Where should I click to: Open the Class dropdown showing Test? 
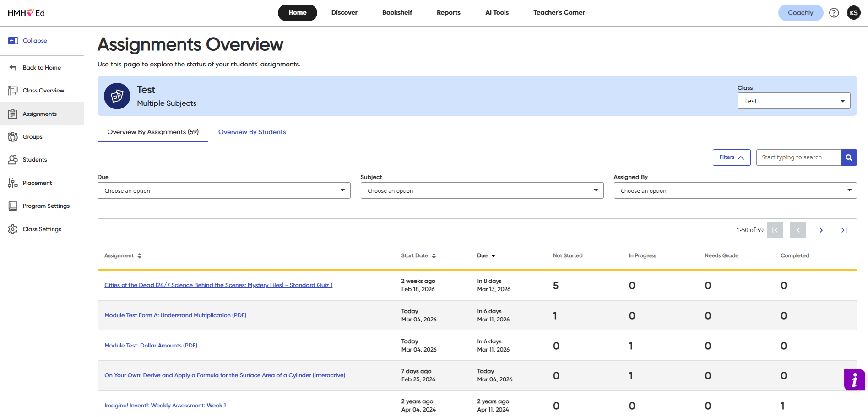(794, 101)
